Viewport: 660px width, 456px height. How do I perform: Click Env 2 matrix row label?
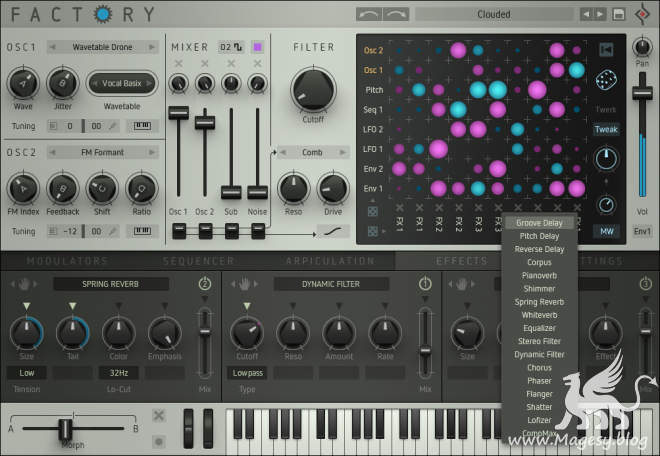click(x=373, y=169)
